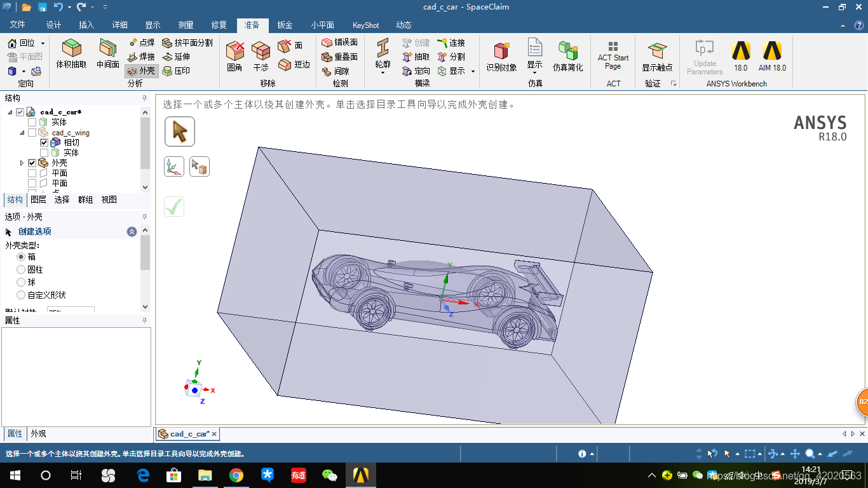Select the 点焊 spot weld tool
The height and width of the screenshot is (488, 868).
tap(141, 43)
